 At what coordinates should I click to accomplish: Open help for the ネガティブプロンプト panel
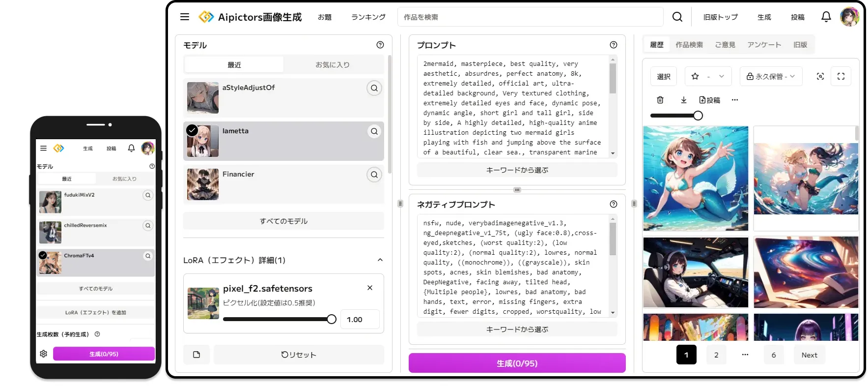pyautogui.click(x=614, y=204)
